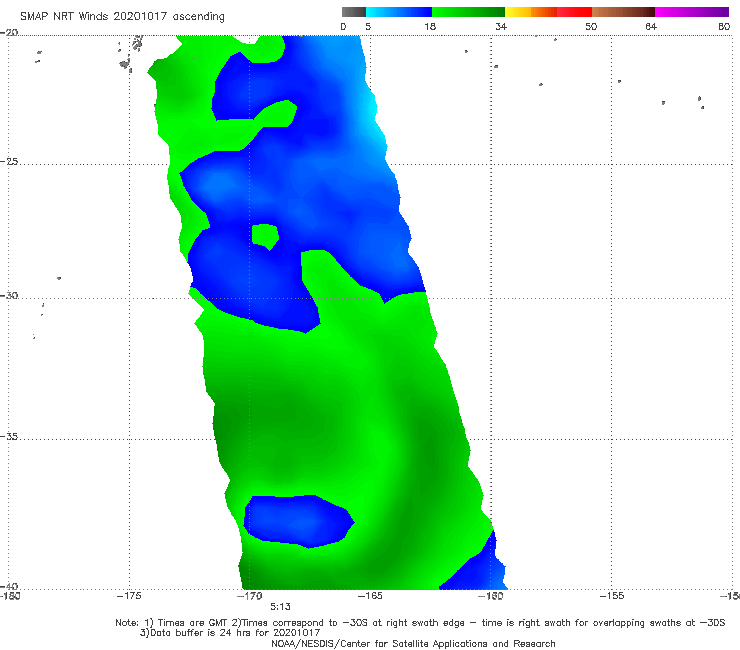
Task: Click the longitude label '-170'
Action: pyautogui.click(x=250, y=596)
